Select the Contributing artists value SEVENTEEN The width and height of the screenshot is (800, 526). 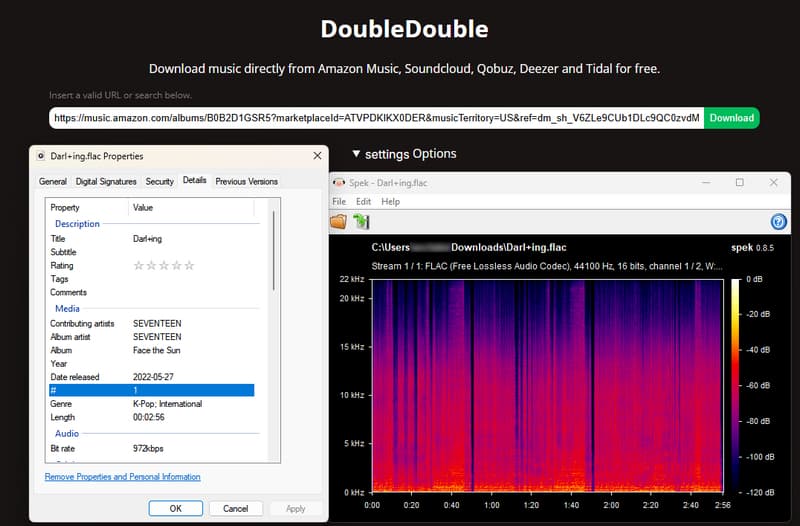click(157, 323)
